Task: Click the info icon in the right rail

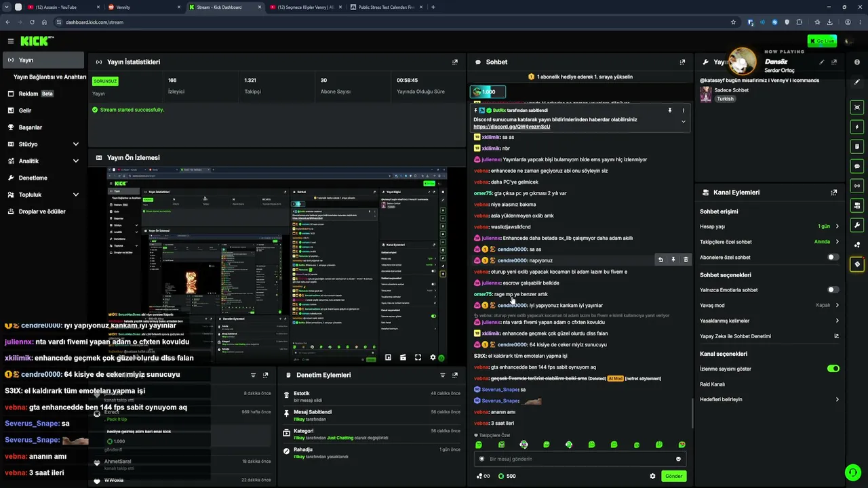Action: [x=857, y=62]
